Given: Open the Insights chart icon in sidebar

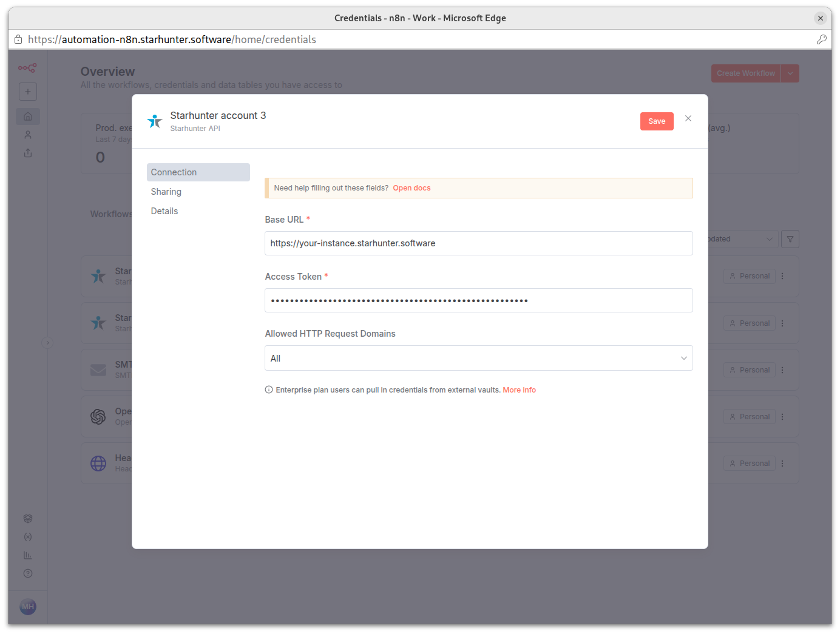Looking at the screenshot, I should pyautogui.click(x=28, y=555).
